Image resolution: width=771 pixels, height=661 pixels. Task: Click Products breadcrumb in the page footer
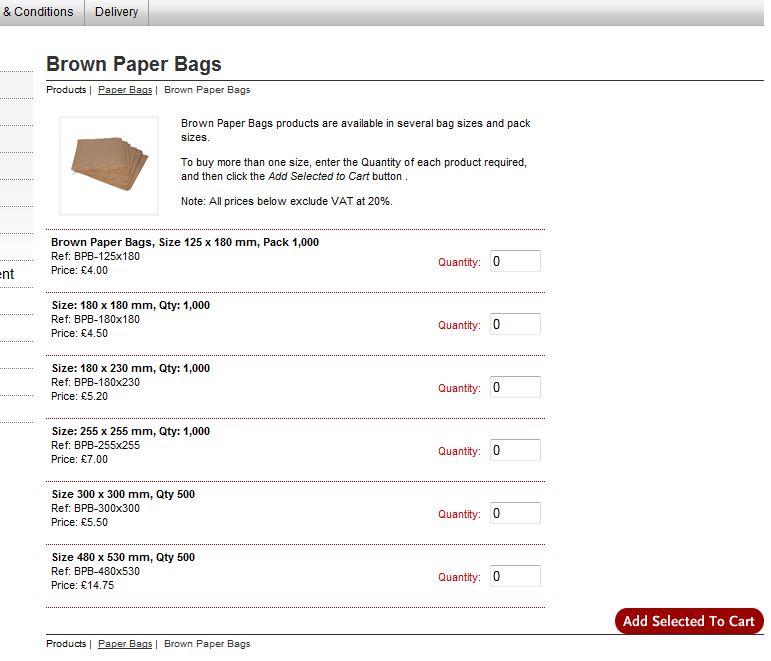tap(66, 644)
